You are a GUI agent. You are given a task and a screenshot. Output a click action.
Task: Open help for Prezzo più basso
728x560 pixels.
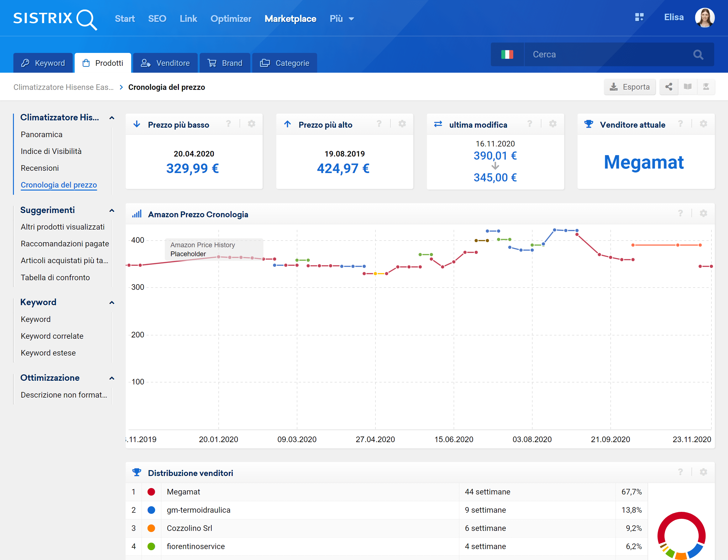(228, 124)
